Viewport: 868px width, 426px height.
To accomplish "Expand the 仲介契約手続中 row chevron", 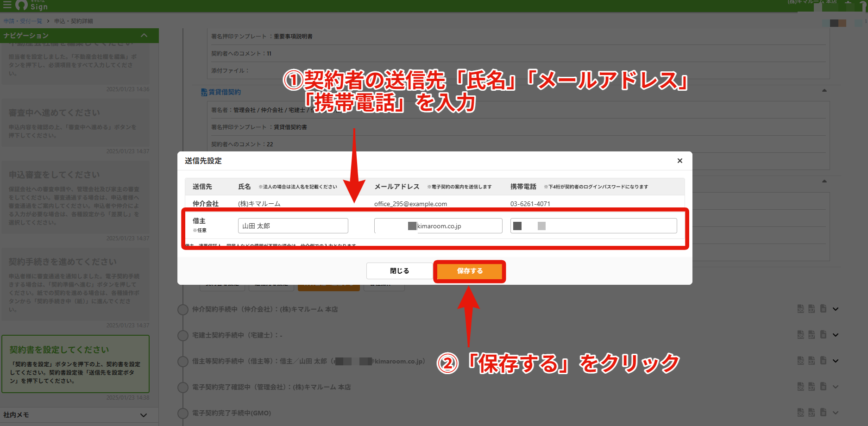I will coord(836,309).
